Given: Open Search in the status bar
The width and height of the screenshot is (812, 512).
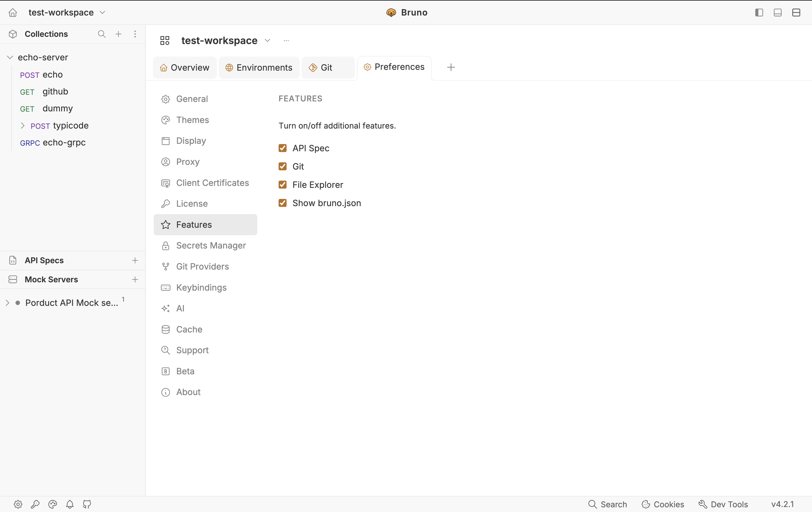Looking at the screenshot, I should [x=607, y=504].
